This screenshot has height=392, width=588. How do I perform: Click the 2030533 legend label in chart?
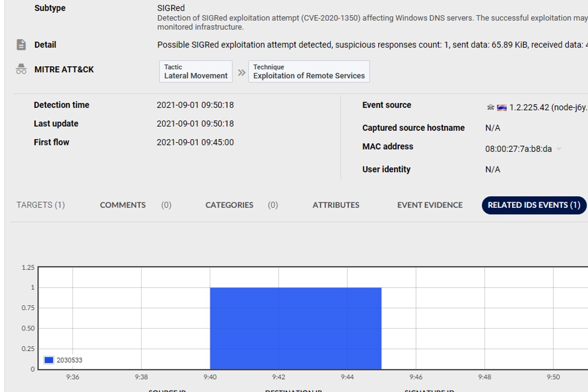(x=70, y=360)
